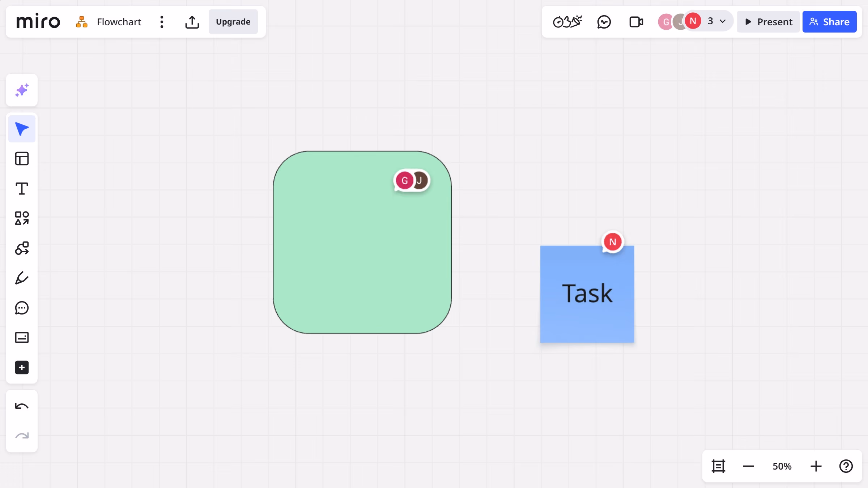
Task: Rename the Flowchart board title
Action: click(119, 22)
